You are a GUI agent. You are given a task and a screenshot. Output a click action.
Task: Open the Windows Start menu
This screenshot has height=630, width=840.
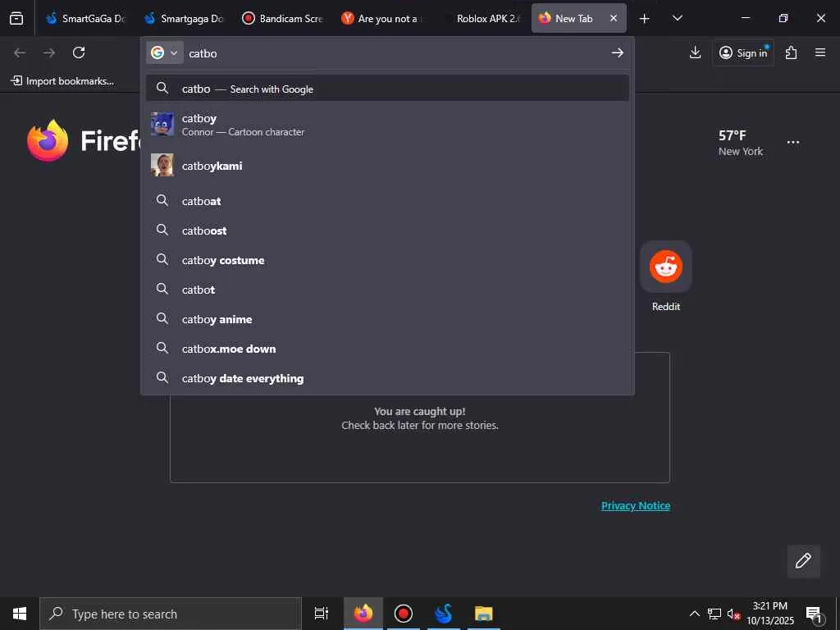pyautogui.click(x=20, y=614)
